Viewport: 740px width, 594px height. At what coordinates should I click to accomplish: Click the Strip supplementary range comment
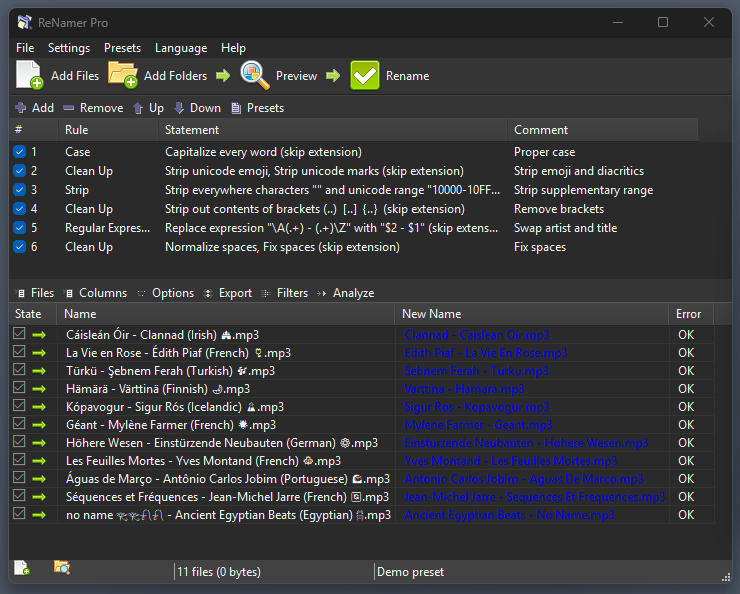pos(583,190)
